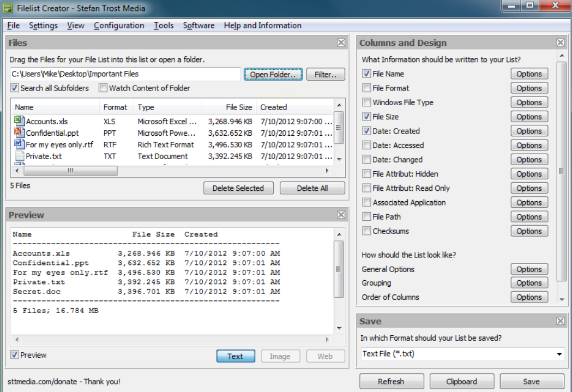This screenshot has width=572, height=392.
Task: Open Grouping Options
Action: tap(529, 282)
